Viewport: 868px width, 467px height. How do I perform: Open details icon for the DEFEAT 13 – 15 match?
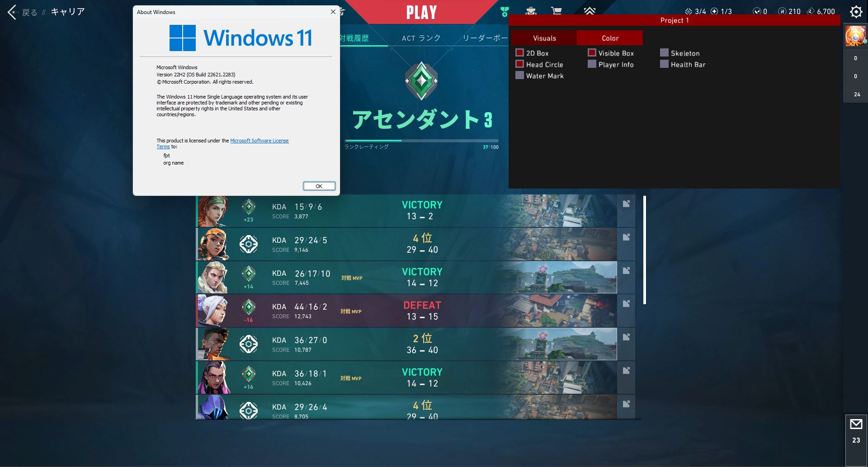coord(626,303)
